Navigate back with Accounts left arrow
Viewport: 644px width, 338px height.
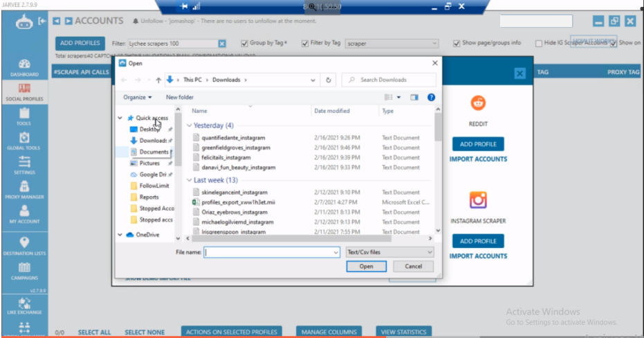(x=57, y=21)
